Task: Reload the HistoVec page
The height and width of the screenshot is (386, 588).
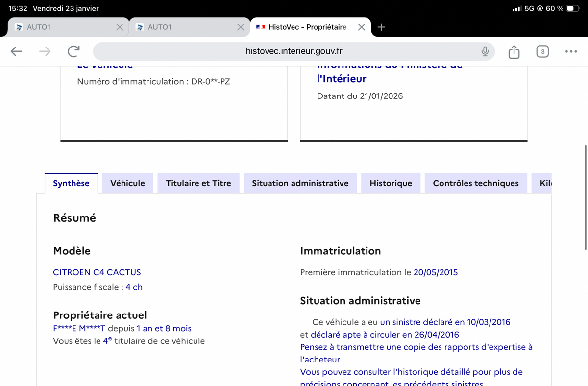Action: click(73, 51)
